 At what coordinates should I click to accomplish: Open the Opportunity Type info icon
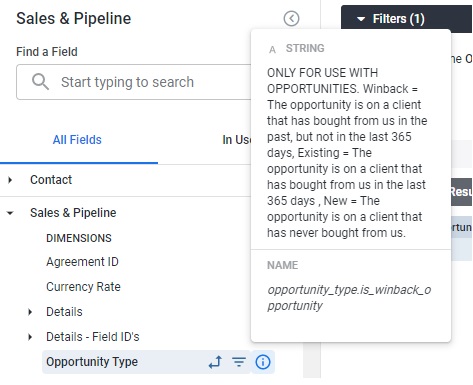point(263,362)
